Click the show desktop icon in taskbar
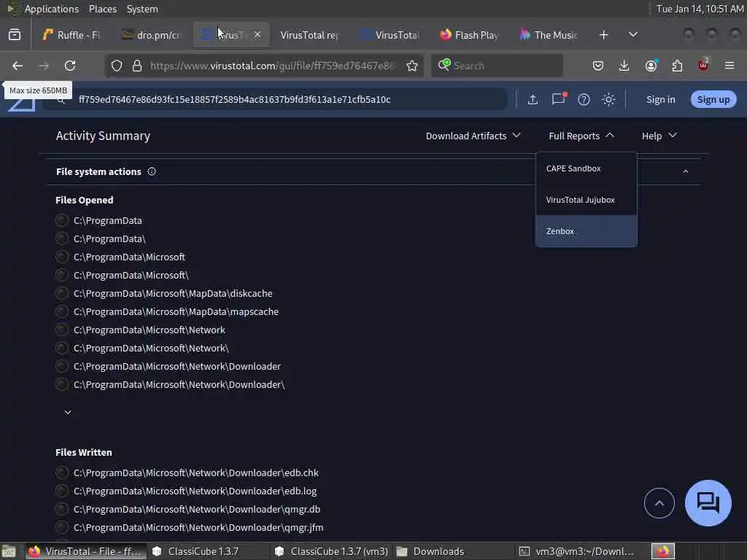Image resolution: width=747 pixels, height=560 pixels. 9,551
